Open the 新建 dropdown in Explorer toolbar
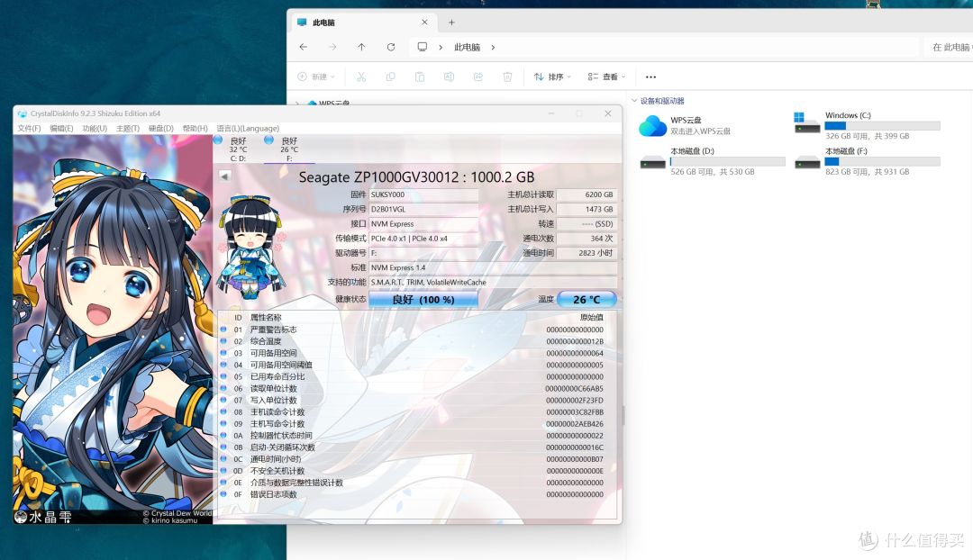Image resolution: width=973 pixels, height=560 pixels. click(x=316, y=77)
